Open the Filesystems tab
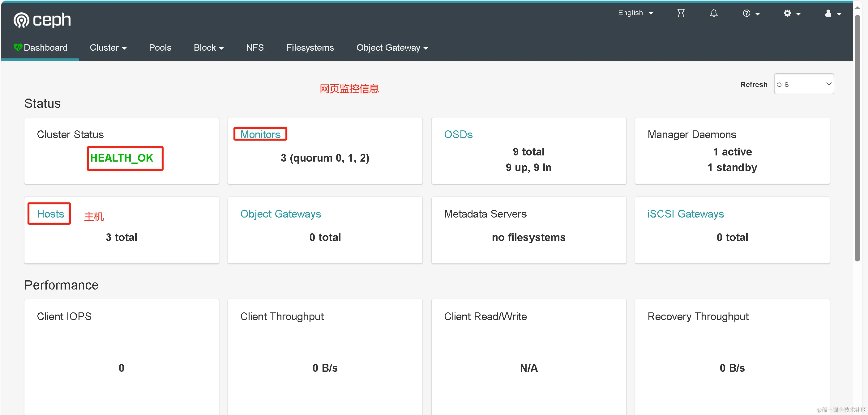 pos(310,48)
